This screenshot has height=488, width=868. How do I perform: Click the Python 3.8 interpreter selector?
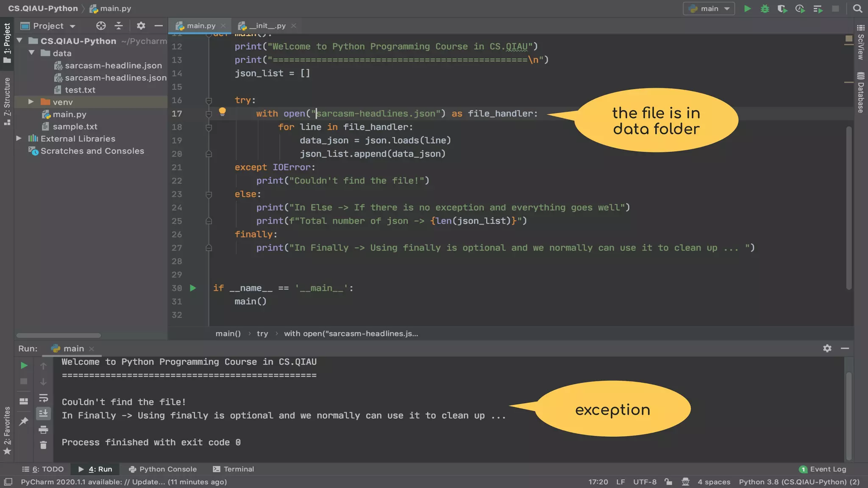click(x=799, y=482)
